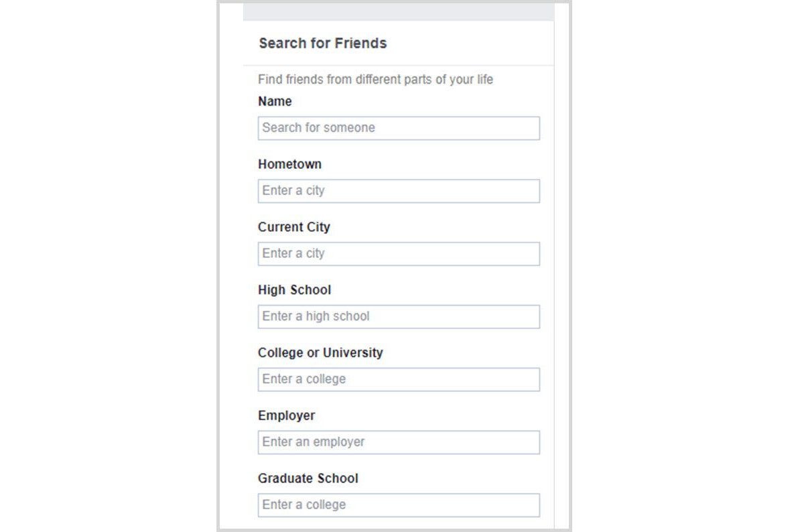798x532 pixels.
Task: Focus the Hometown city input box
Action: [399, 191]
